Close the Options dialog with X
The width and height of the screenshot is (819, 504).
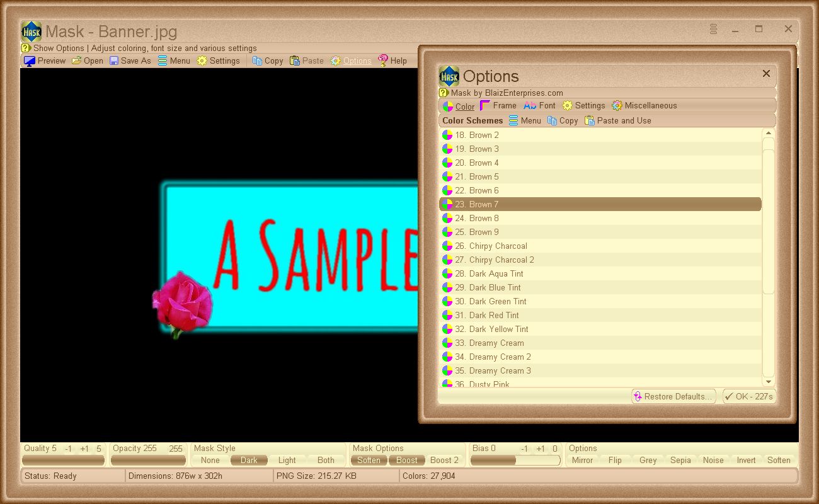[x=766, y=74]
